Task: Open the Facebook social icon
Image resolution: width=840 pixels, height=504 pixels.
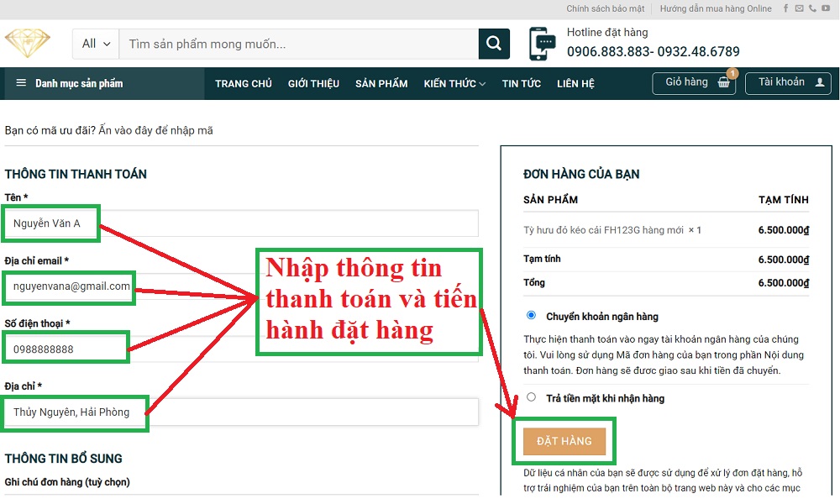Action: point(786,8)
